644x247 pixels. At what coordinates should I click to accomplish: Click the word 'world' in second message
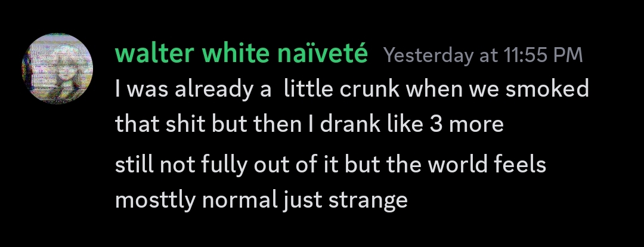click(x=461, y=165)
